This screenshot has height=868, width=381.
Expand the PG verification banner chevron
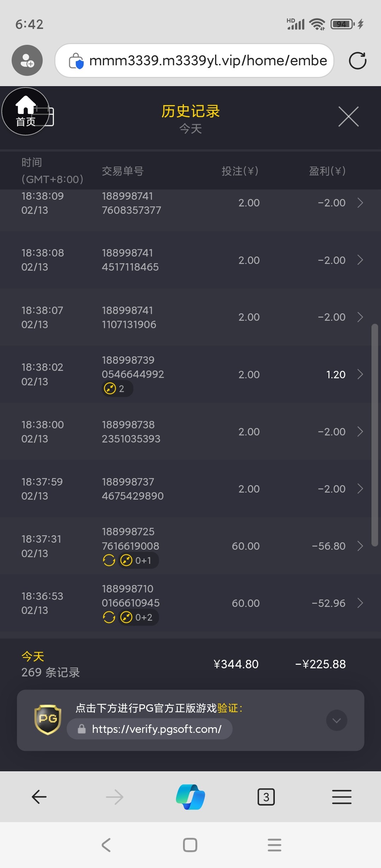coord(337,720)
